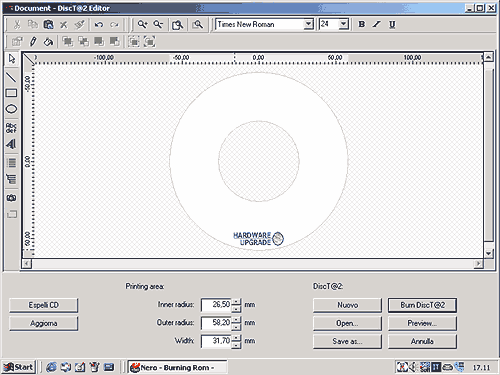This screenshot has width=500, height=375.
Task: Select the abc def Text Box tool
Action: pos(12,128)
